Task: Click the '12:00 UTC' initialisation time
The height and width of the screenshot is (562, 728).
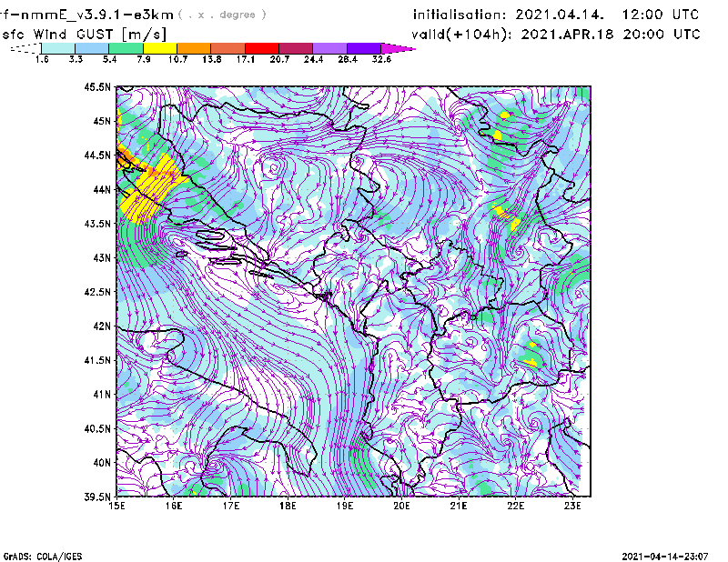Action: (x=661, y=15)
